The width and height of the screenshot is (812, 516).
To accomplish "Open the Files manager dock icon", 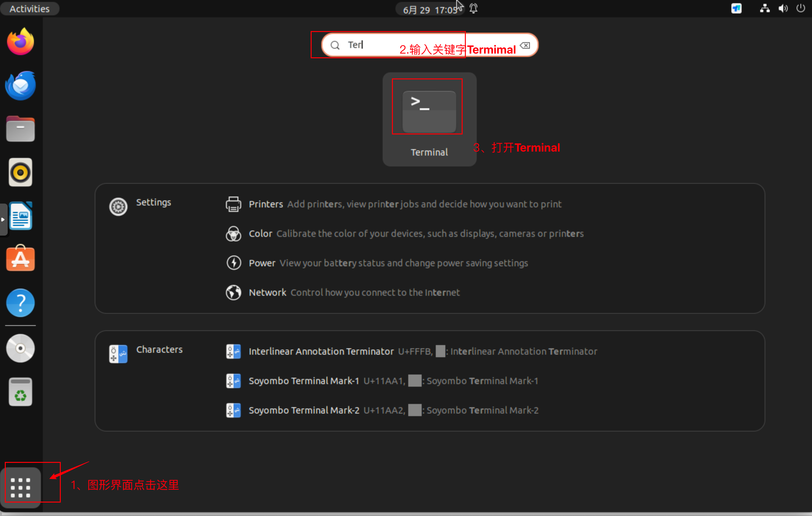I will click(20, 129).
